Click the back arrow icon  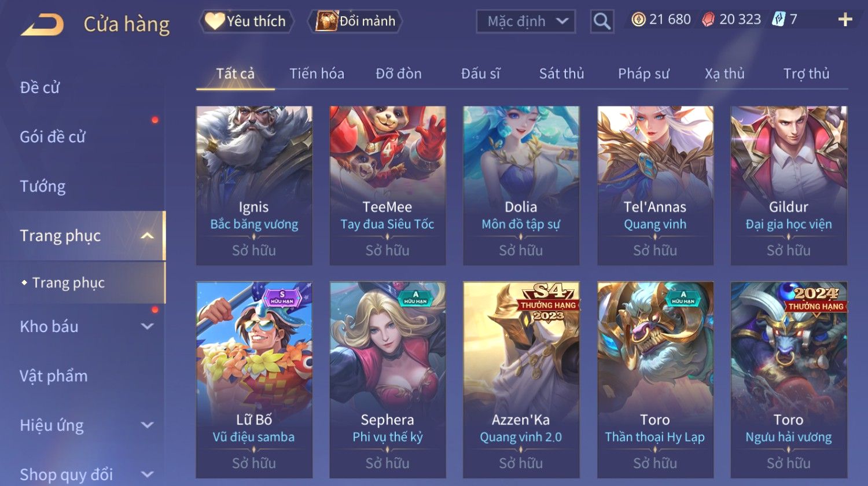coord(42,24)
